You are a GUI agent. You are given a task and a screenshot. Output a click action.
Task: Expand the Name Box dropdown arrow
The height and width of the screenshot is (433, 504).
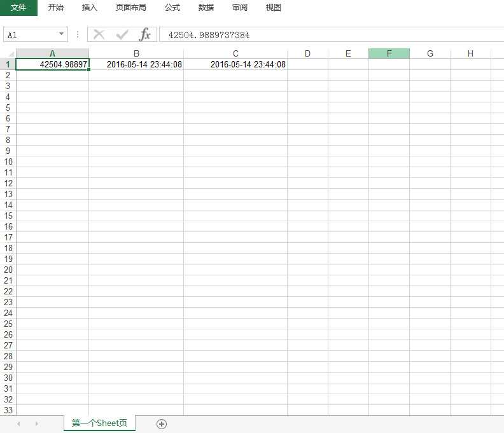(x=61, y=34)
